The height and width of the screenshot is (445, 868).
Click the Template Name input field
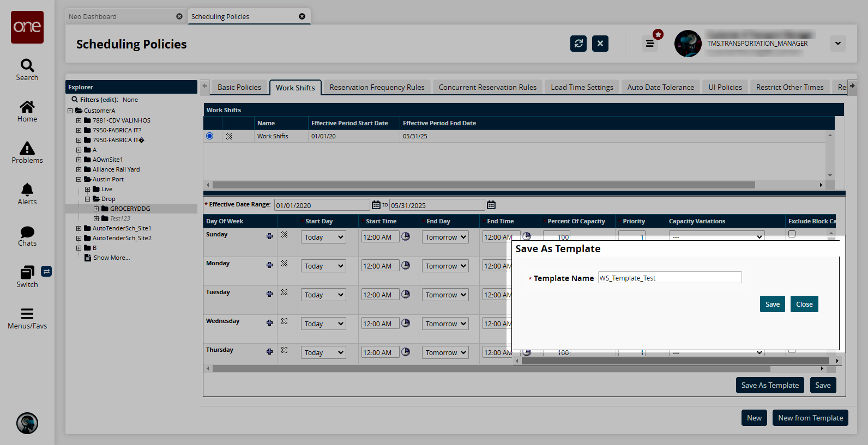pos(670,278)
